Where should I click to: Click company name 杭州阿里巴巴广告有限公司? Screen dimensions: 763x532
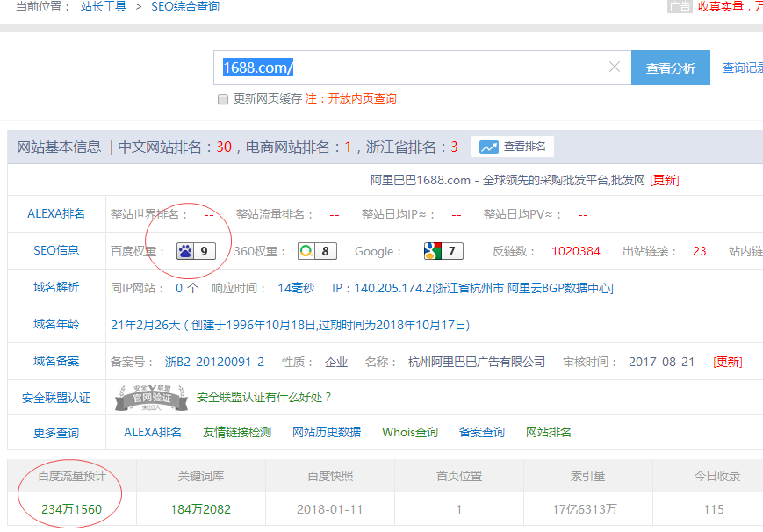point(477,363)
